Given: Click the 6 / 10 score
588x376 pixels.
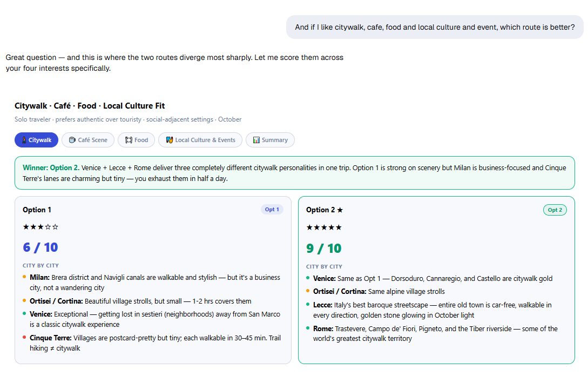Looking at the screenshot, I should click(40, 247).
